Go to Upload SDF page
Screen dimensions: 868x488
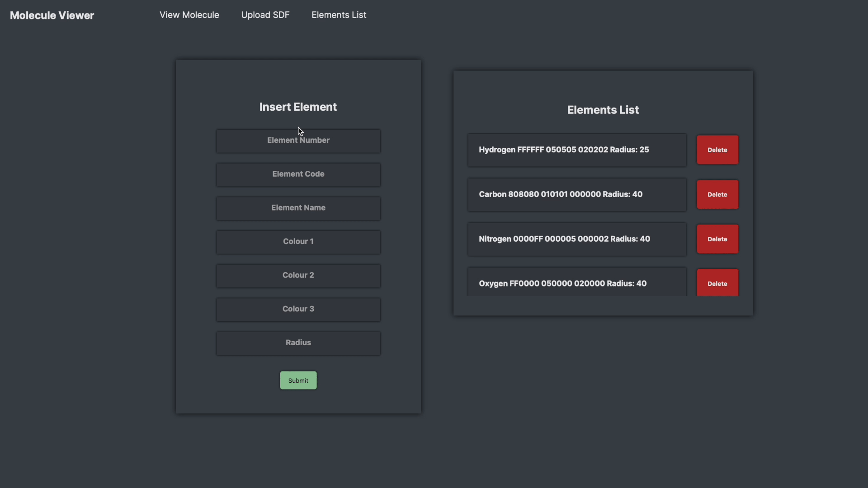point(265,15)
